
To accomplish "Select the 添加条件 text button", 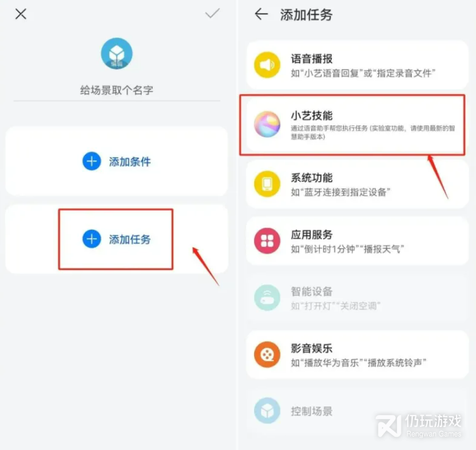I will click(130, 162).
